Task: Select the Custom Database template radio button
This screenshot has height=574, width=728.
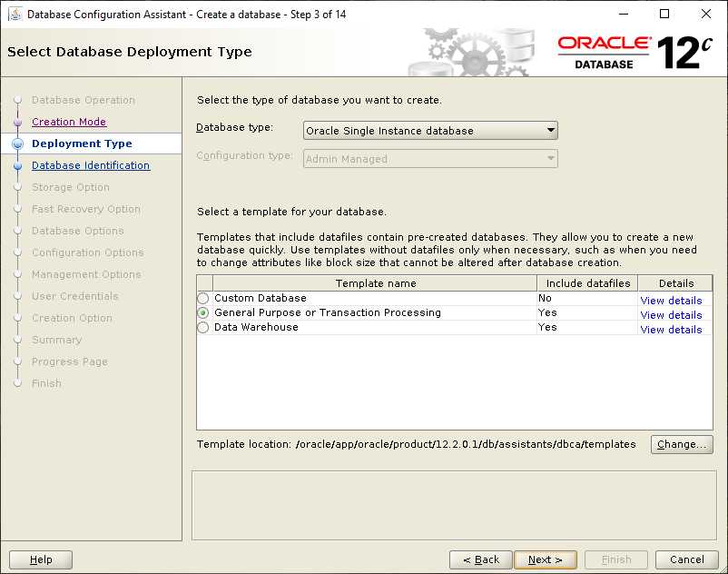Action: tap(203, 298)
